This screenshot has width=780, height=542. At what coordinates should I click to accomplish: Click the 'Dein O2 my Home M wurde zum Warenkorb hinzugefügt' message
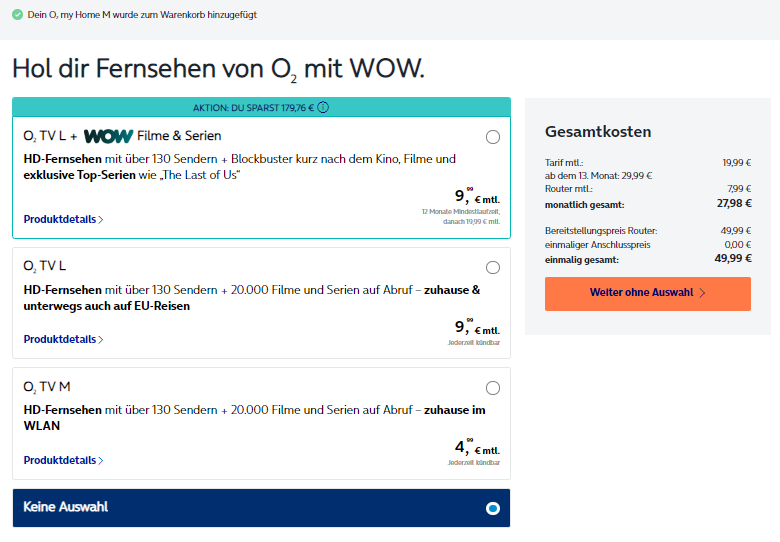pos(142,15)
